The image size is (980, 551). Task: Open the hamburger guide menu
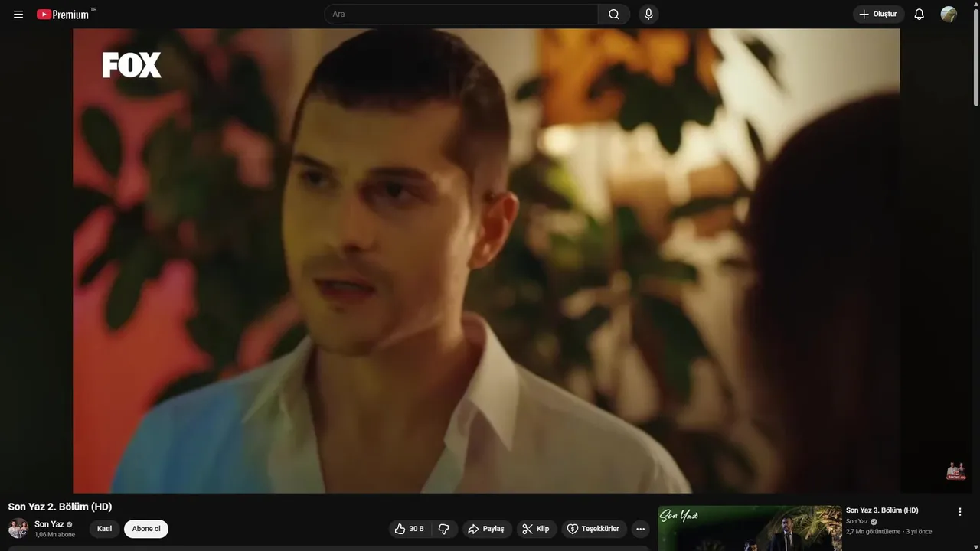coord(18,15)
